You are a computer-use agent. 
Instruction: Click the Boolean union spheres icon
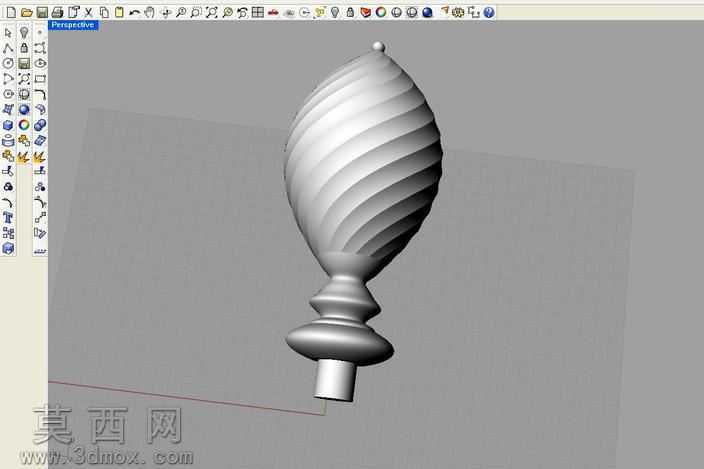click(40, 125)
